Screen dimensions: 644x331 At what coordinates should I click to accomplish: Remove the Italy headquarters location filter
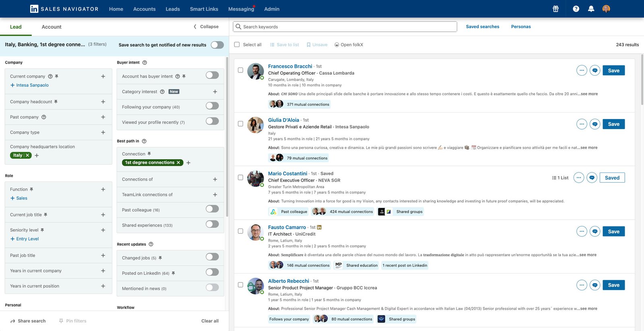pos(27,155)
